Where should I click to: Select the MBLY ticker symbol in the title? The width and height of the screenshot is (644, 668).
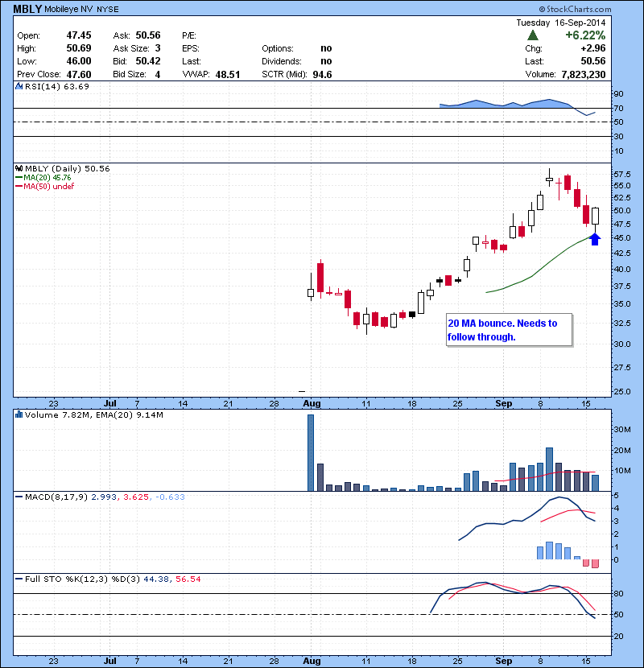click(27, 9)
